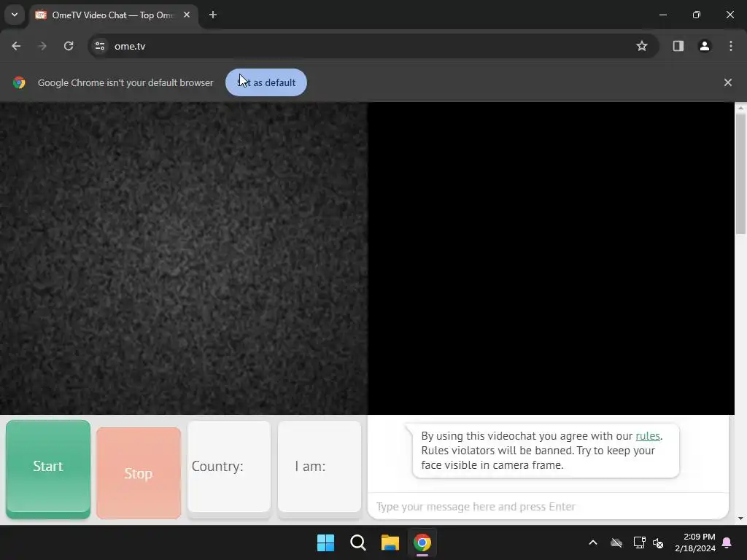The width and height of the screenshot is (747, 560).
Task: Go back to the previous page
Action: point(16,46)
